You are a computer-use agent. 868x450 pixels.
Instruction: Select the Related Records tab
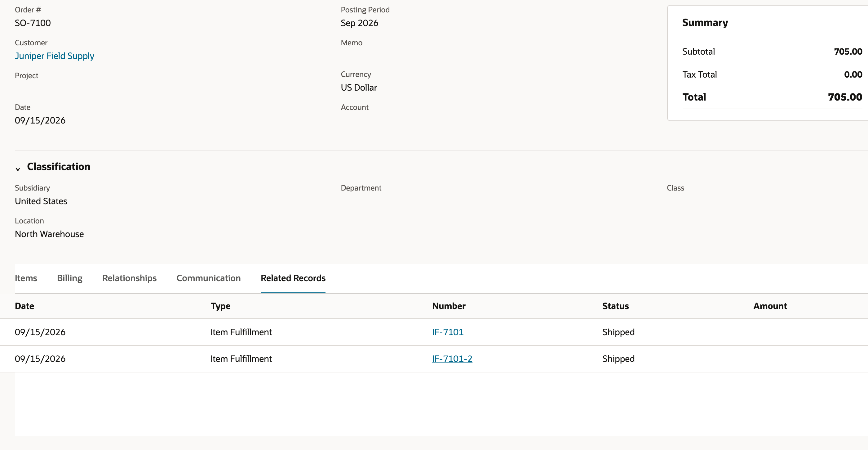click(x=293, y=278)
